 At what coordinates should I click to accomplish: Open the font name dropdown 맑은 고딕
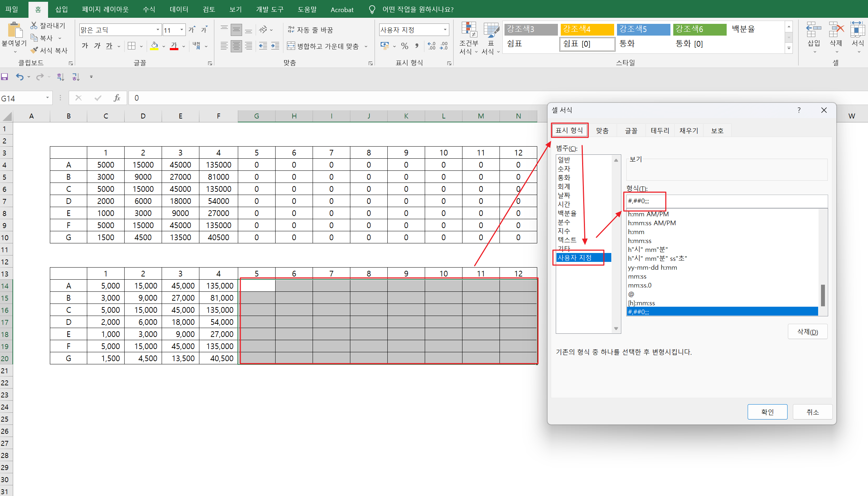point(158,30)
